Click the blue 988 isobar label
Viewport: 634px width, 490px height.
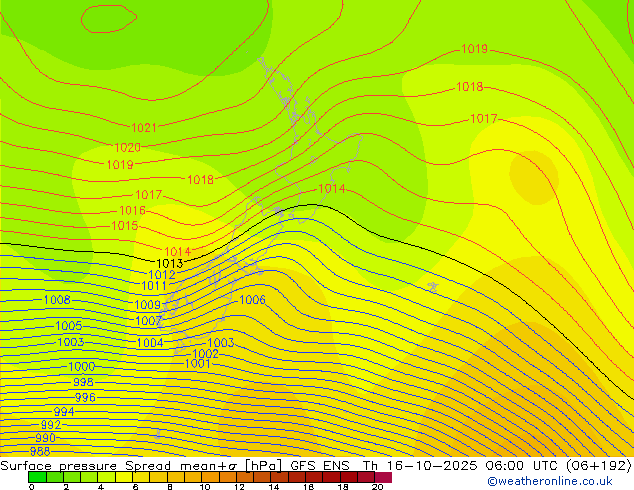pos(40,451)
